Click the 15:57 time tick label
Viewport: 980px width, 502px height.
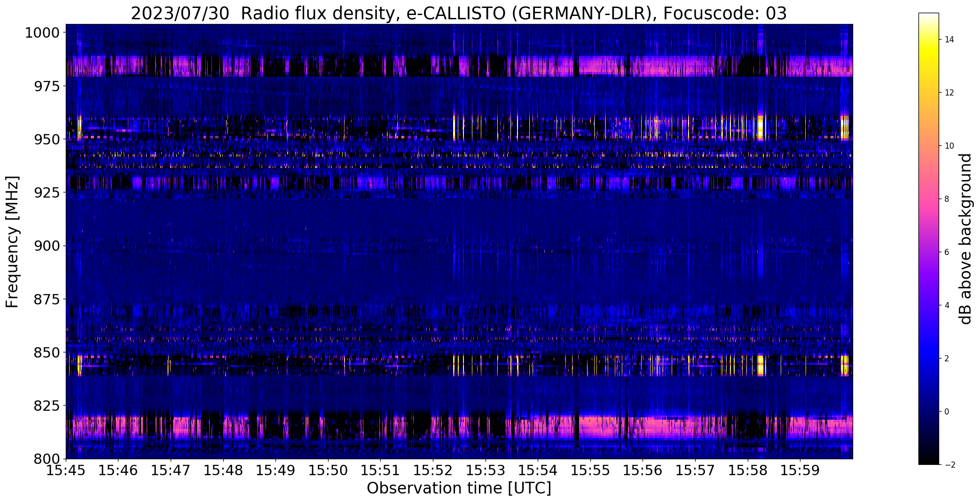(695, 470)
